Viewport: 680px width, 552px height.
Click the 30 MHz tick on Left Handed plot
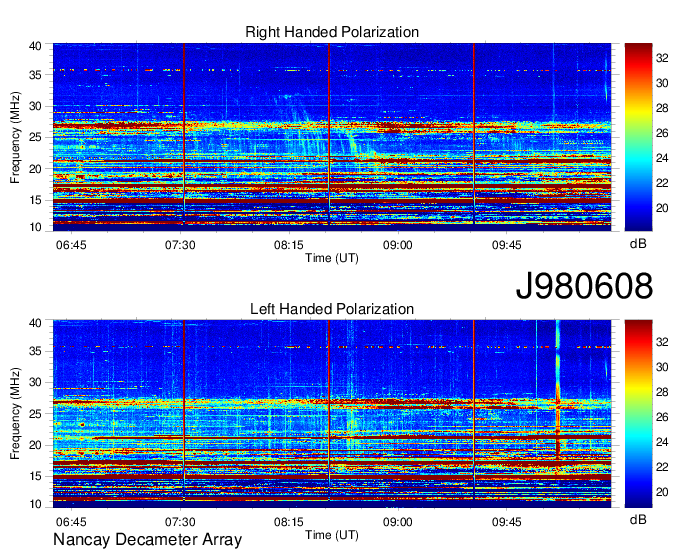click(x=36, y=382)
